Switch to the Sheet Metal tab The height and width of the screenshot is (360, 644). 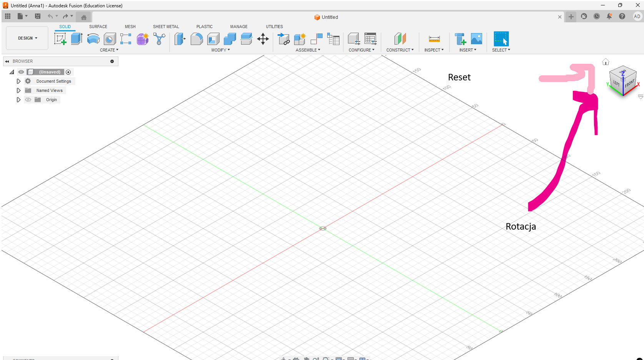click(166, 27)
